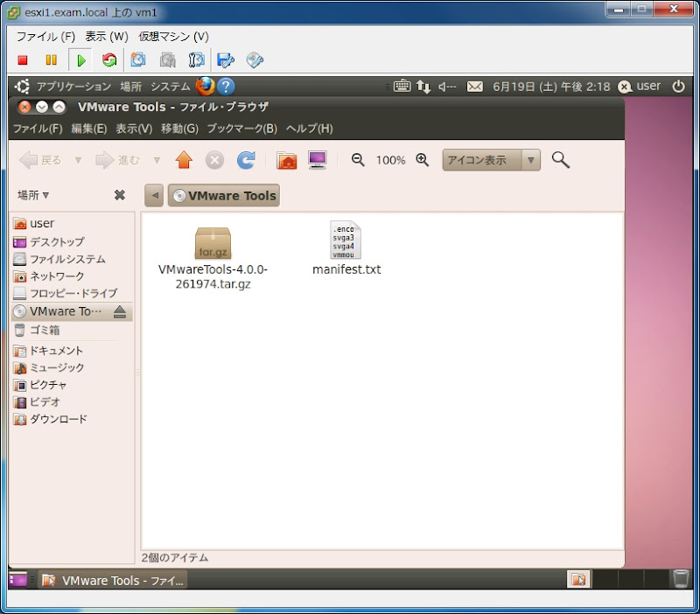Click the workspace switcher active workspace
Image resolution: width=700 pixels, height=614 pixels.
point(578,580)
